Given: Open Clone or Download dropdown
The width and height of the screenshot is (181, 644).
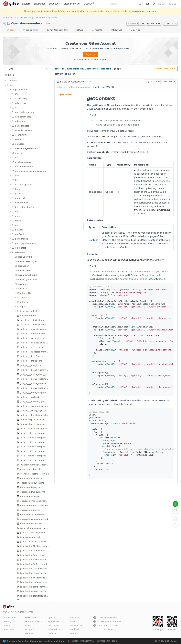Looking at the screenshot, I should 165,68.
